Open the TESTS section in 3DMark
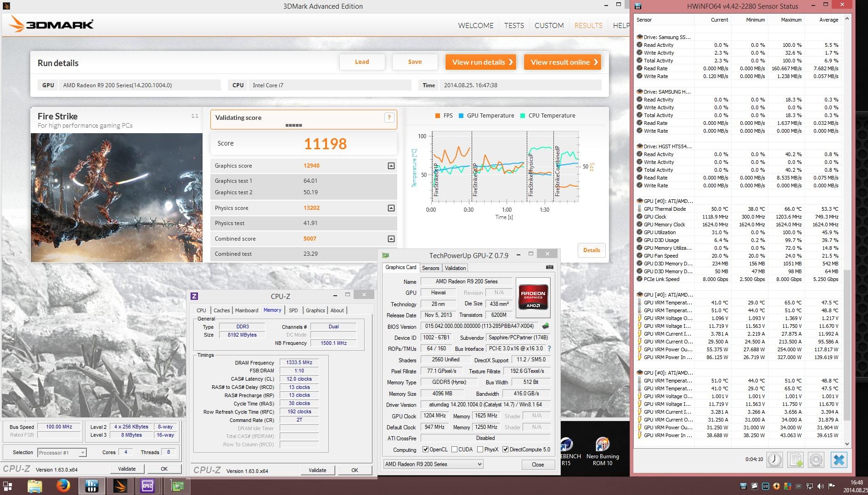Screen dimensions: 868x495 [514, 26]
